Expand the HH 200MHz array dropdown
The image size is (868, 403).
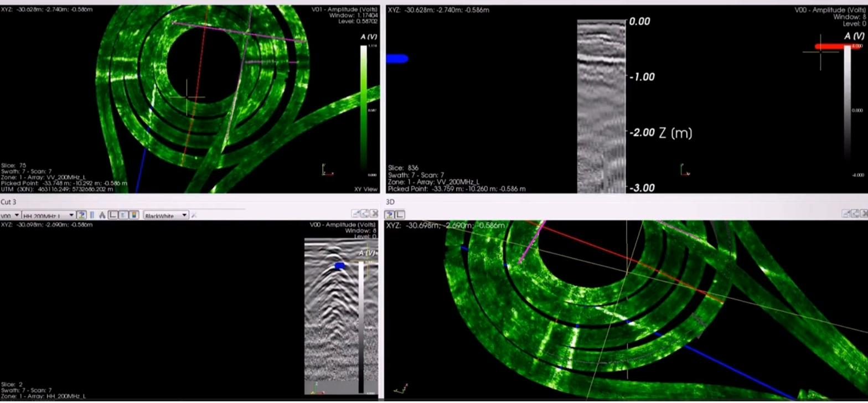48,215
